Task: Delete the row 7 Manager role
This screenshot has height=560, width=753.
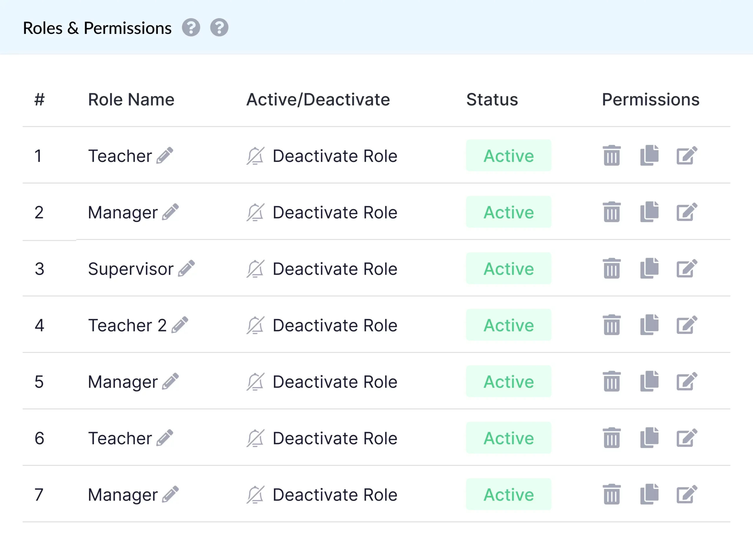Action: click(612, 494)
